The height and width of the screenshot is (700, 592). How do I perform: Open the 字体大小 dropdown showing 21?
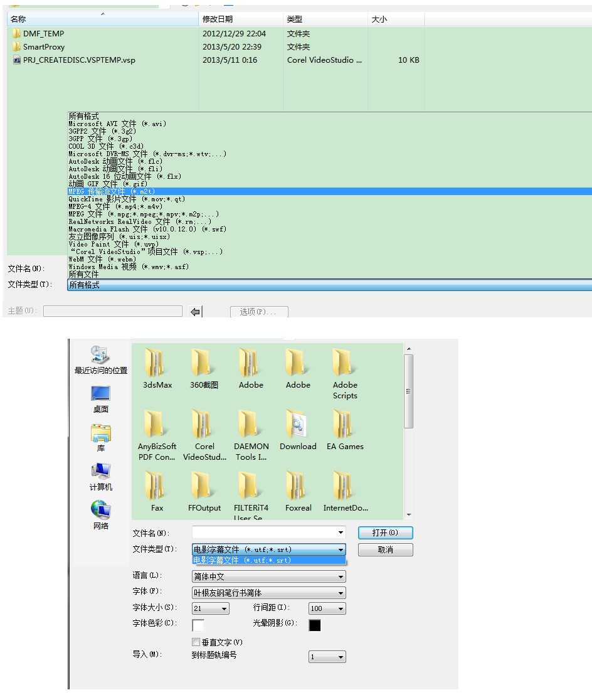211,608
